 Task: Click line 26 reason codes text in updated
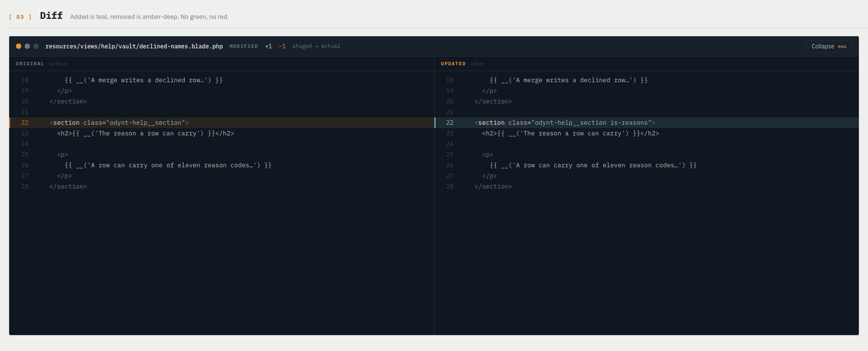pyautogui.click(x=593, y=165)
